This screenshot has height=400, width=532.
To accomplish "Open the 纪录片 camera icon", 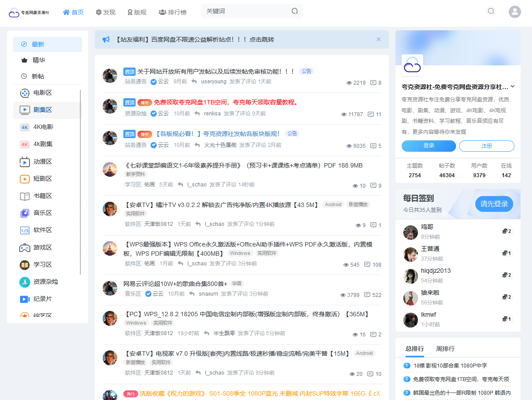I will point(25,299).
